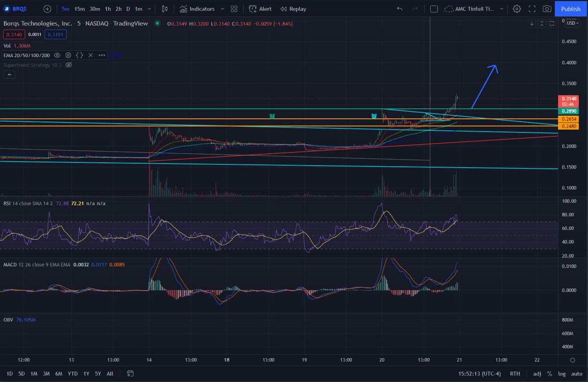Set date range to 3M
The height and width of the screenshot is (382, 588).
tap(47, 374)
